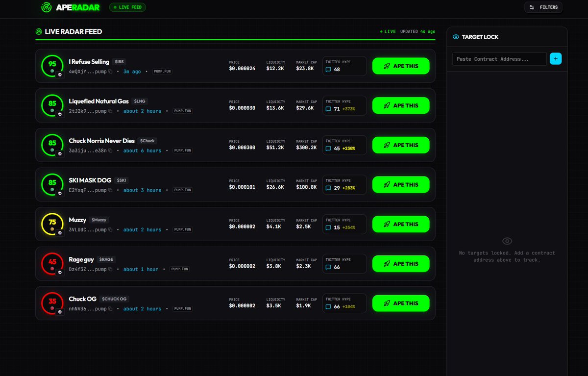The height and width of the screenshot is (376, 588).
Task: Click Twitter hype chat icon showing 29
Action: point(328,188)
